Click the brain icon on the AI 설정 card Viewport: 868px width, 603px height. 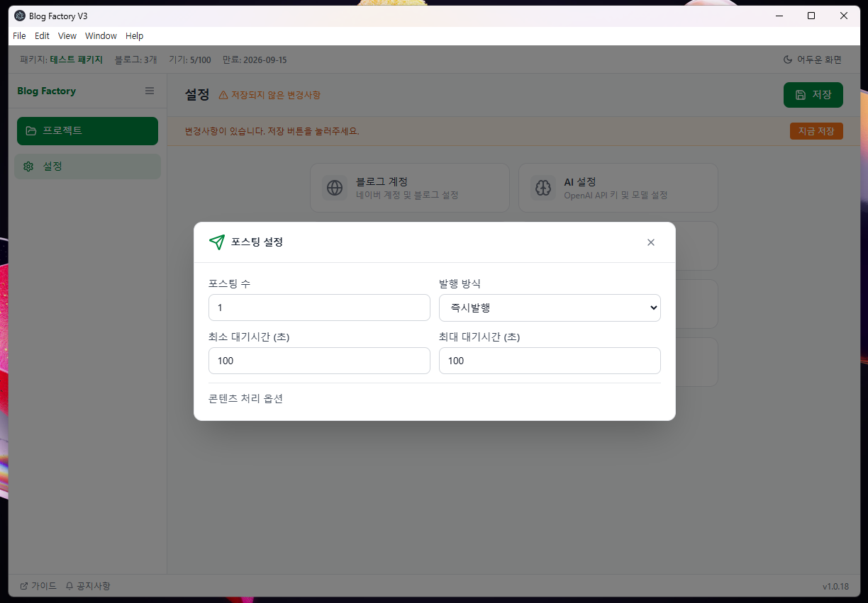(543, 187)
